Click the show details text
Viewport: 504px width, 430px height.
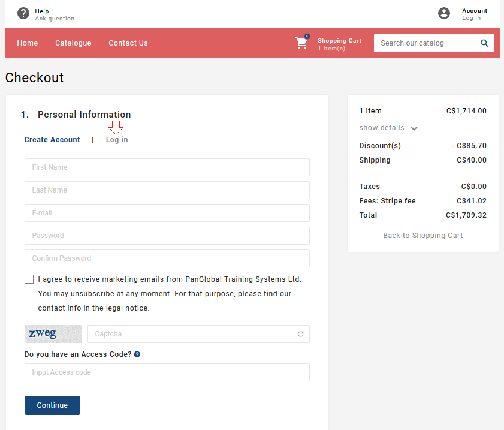click(x=382, y=128)
